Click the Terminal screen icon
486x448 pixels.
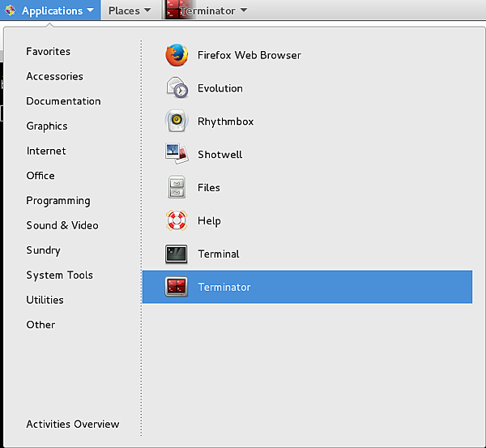point(177,254)
